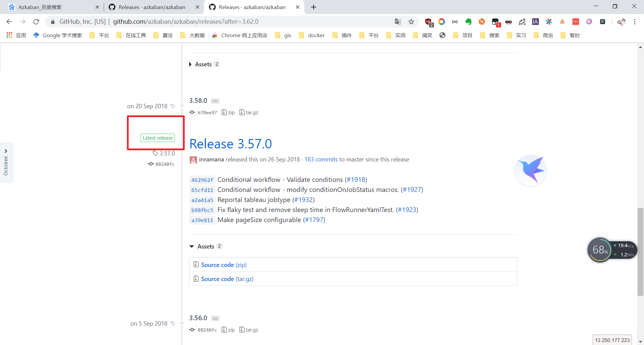
Task: Download zip for release 3.58.0
Action: click(x=228, y=113)
